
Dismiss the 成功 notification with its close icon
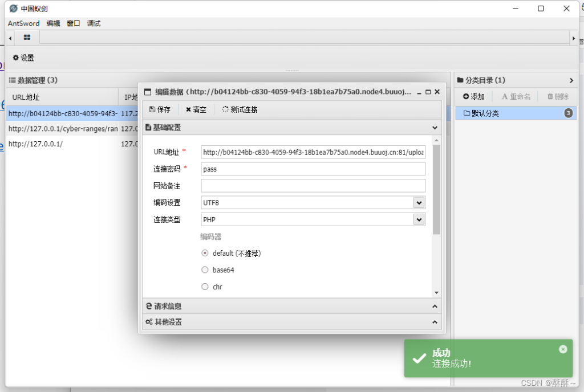click(563, 349)
